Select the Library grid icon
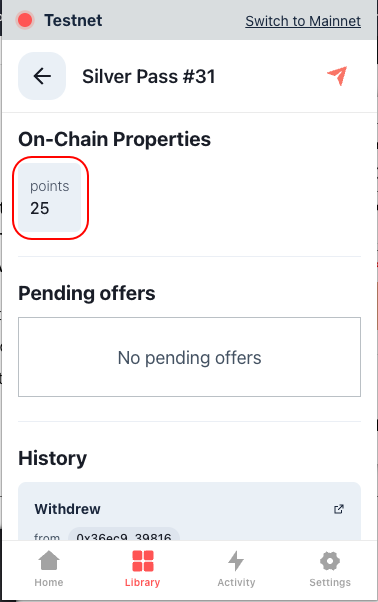The image size is (378, 602). pos(143,561)
